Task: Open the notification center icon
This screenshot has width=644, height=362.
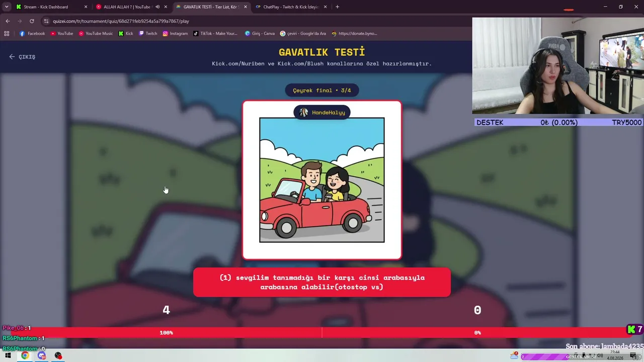Action: pos(633,356)
